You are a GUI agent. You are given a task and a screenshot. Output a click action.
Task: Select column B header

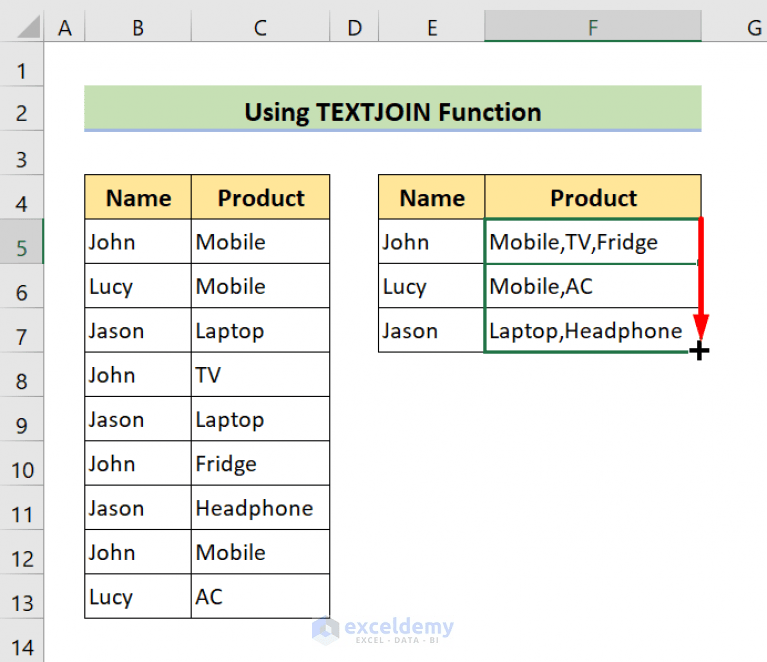[138, 28]
